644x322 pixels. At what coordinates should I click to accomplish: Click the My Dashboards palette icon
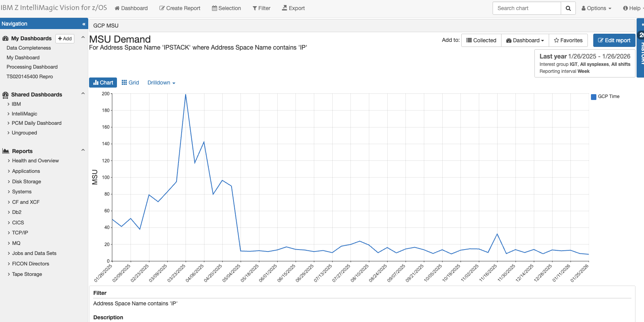5,38
